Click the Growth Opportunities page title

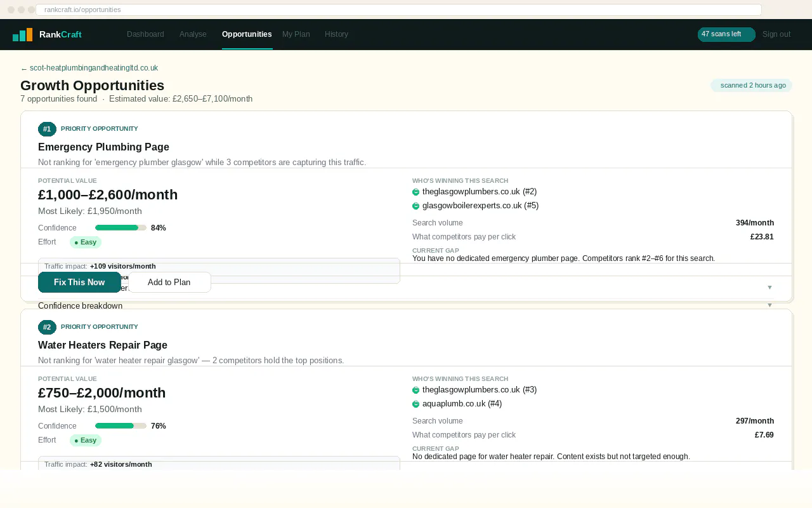[x=93, y=86]
